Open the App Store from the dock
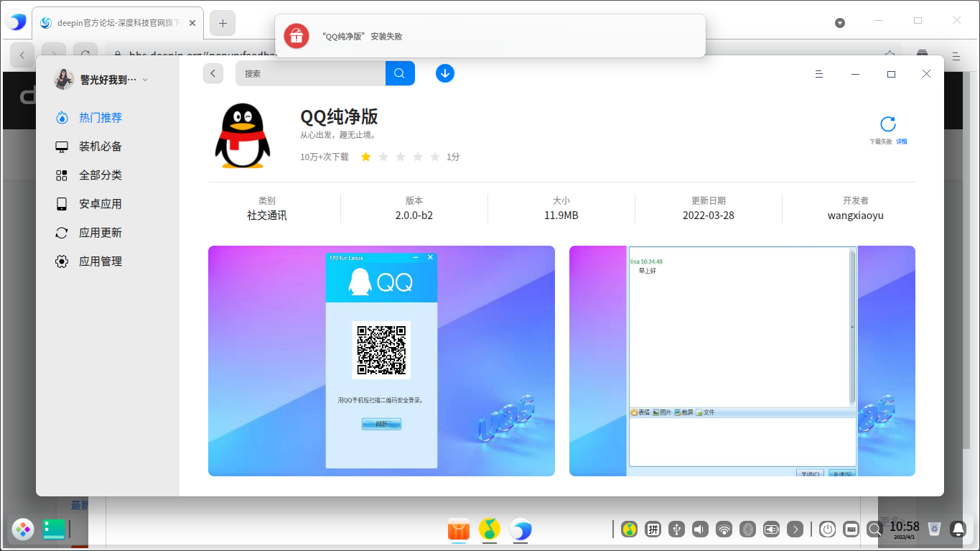This screenshot has height=551, width=980. (x=459, y=530)
